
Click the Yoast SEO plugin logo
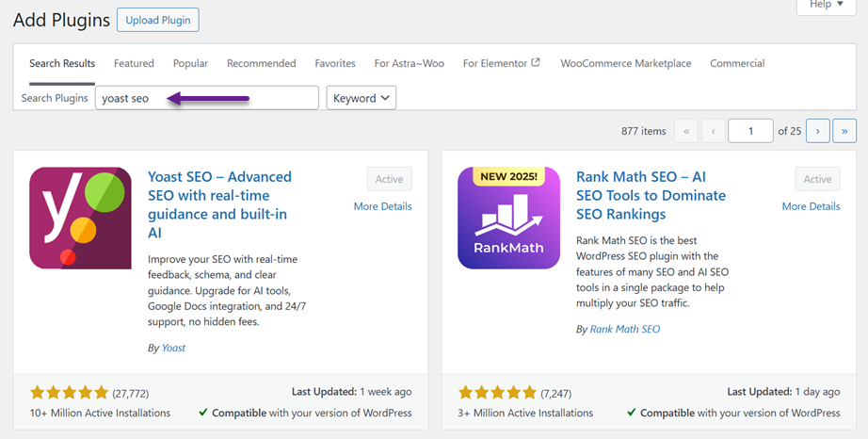point(80,219)
